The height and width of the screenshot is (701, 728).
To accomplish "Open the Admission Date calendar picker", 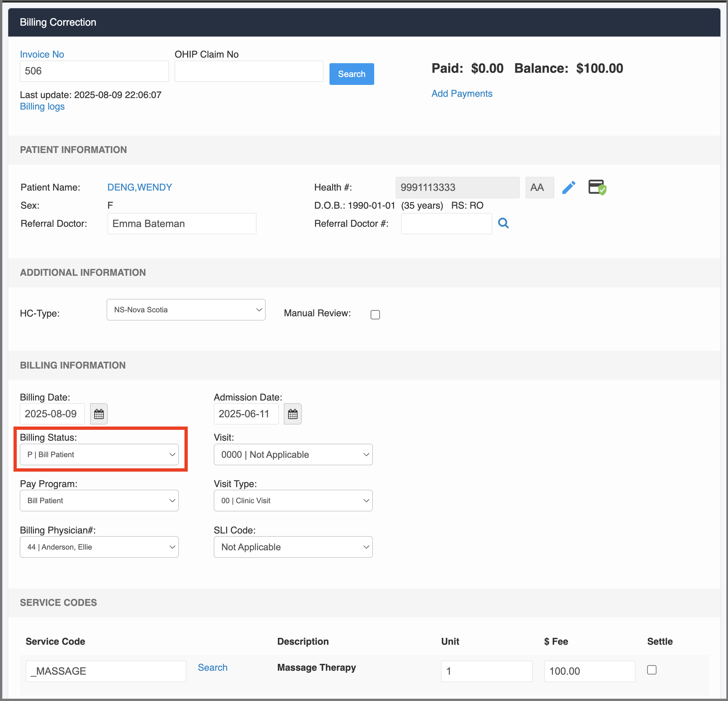I will tap(293, 414).
